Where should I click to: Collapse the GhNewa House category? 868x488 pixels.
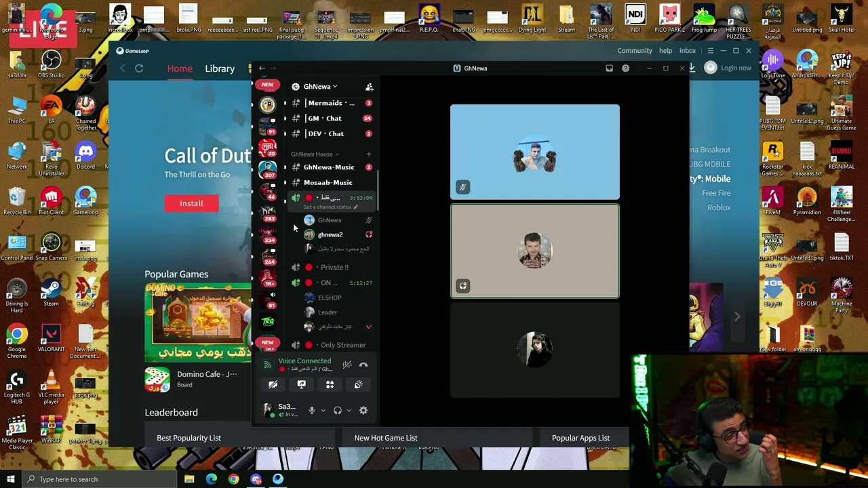[x=315, y=154]
